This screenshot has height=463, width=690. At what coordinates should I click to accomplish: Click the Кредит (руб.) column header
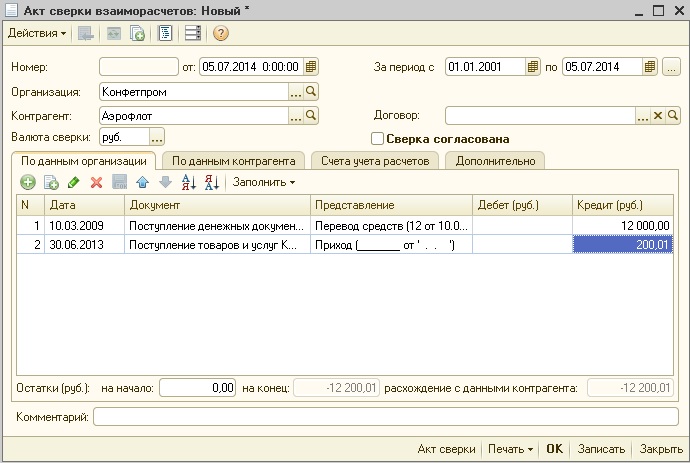623,205
